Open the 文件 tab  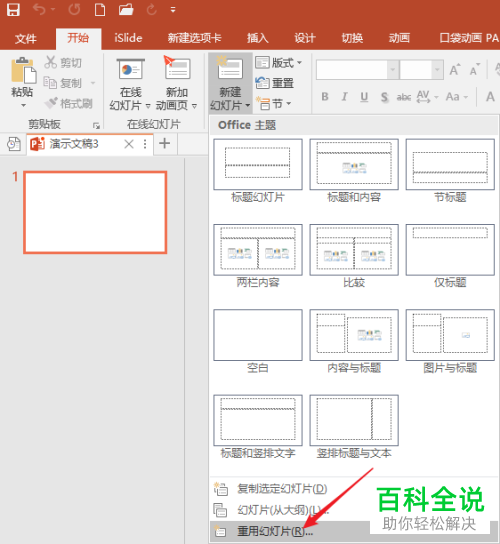pyautogui.click(x=25, y=38)
